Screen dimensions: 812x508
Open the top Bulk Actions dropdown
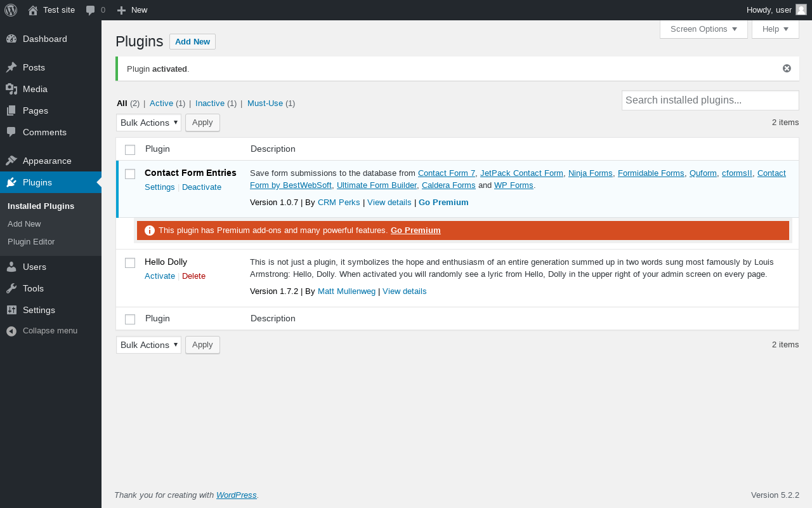pyautogui.click(x=148, y=123)
